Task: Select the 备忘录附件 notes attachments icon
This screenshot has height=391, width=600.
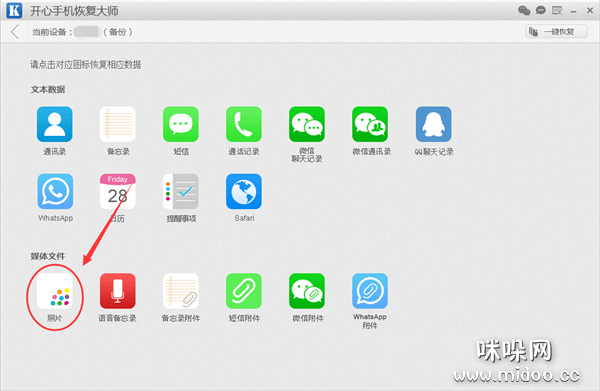Action: click(x=181, y=291)
